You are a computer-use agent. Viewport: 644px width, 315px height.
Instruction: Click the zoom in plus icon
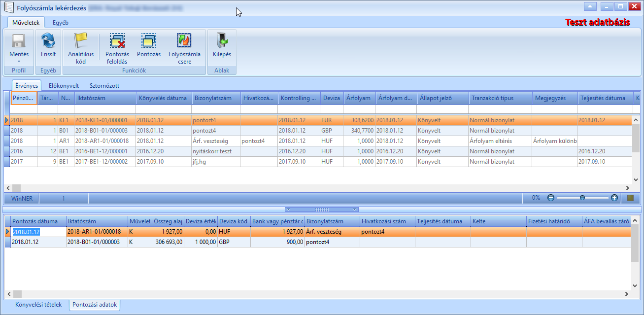(614, 198)
